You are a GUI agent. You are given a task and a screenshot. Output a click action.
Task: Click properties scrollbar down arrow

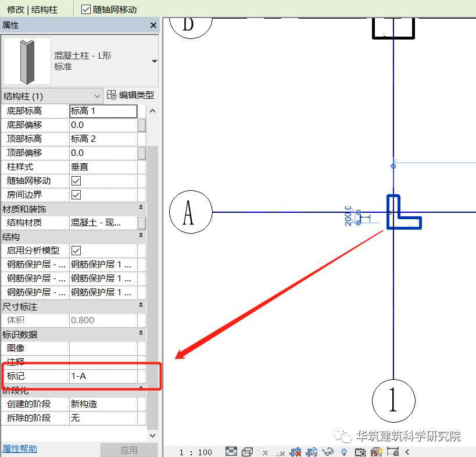click(153, 435)
